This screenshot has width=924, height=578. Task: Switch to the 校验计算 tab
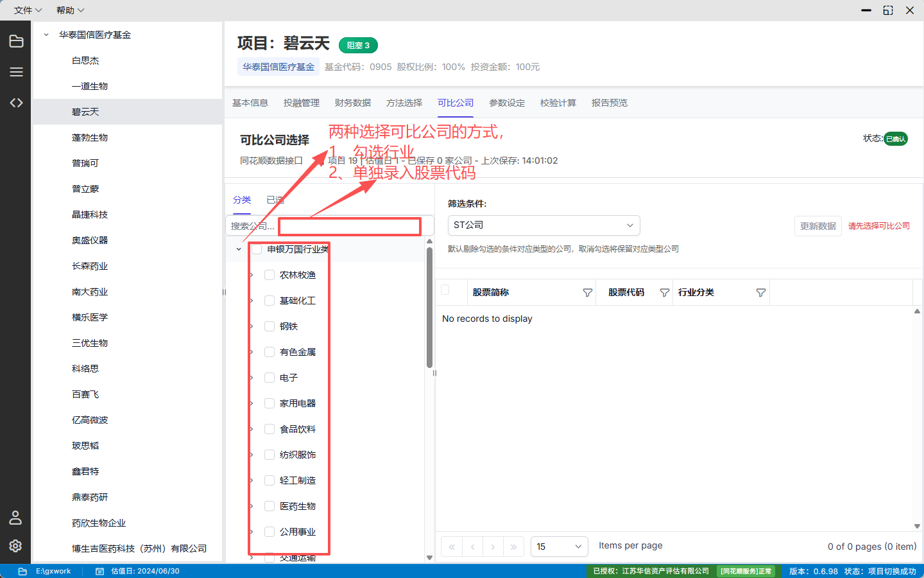coord(558,103)
